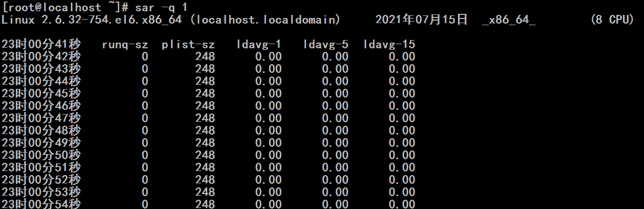Click the runq-sz column header

click(125, 44)
